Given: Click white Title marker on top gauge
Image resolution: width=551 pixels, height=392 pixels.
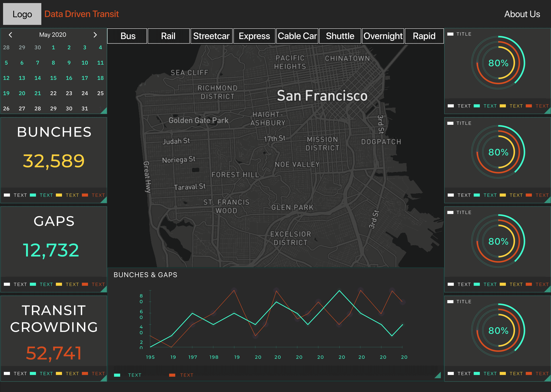Looking at the screenshot, I should point(450,34).
